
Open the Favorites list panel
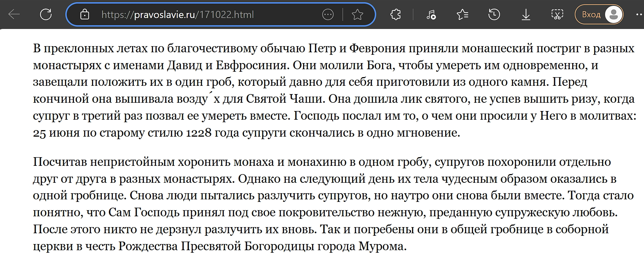point(462,14)
